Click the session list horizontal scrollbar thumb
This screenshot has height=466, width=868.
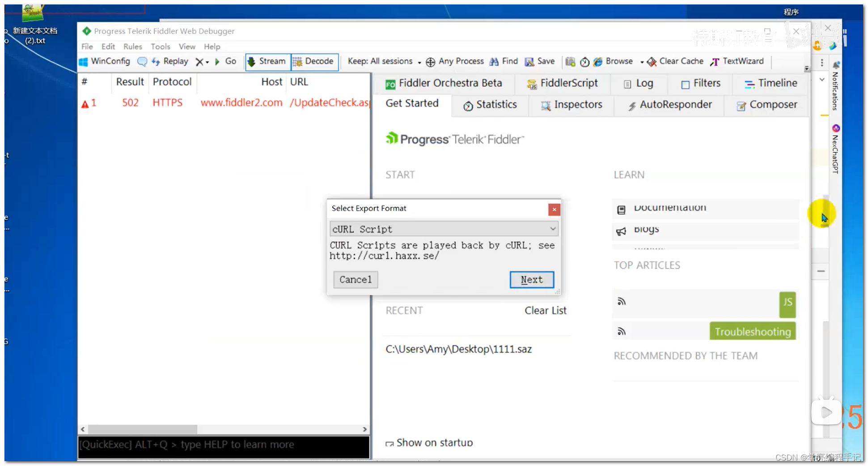142,429
